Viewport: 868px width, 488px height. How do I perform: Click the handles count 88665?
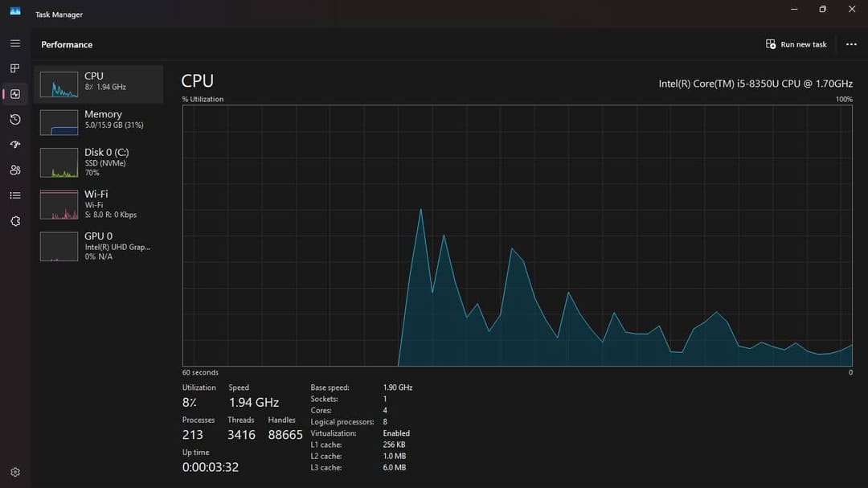click(x=285, y=435)
